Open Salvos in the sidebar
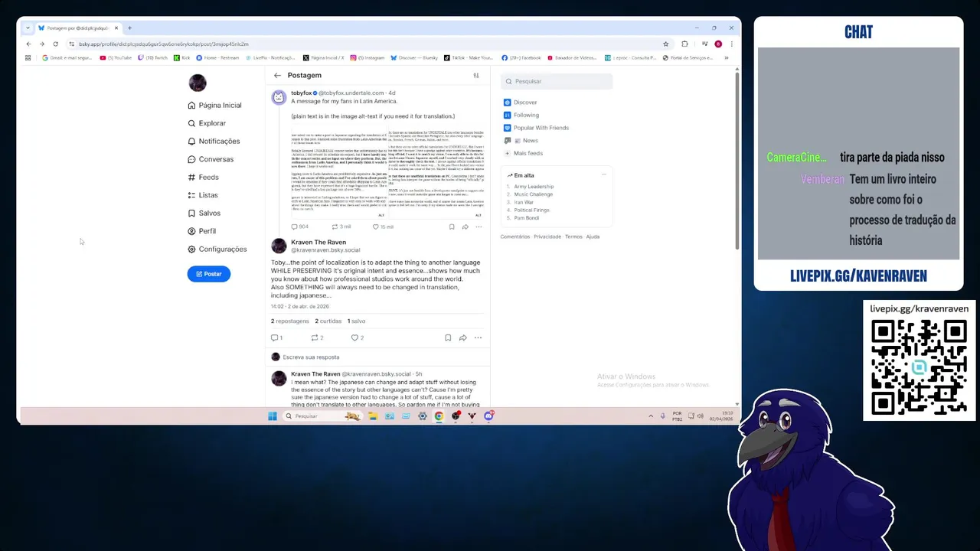Screen dimensions: 980x551 pos(204,213)
